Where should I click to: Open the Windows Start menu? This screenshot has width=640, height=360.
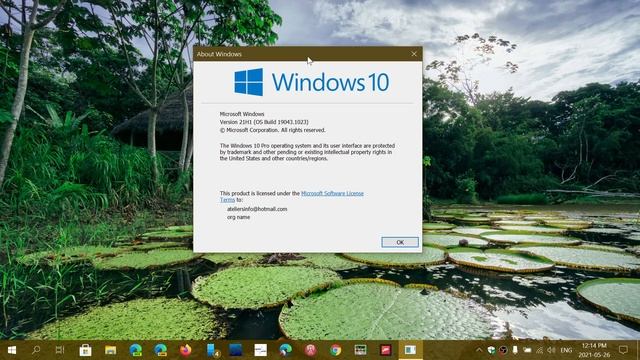click(x=11, y=350)
